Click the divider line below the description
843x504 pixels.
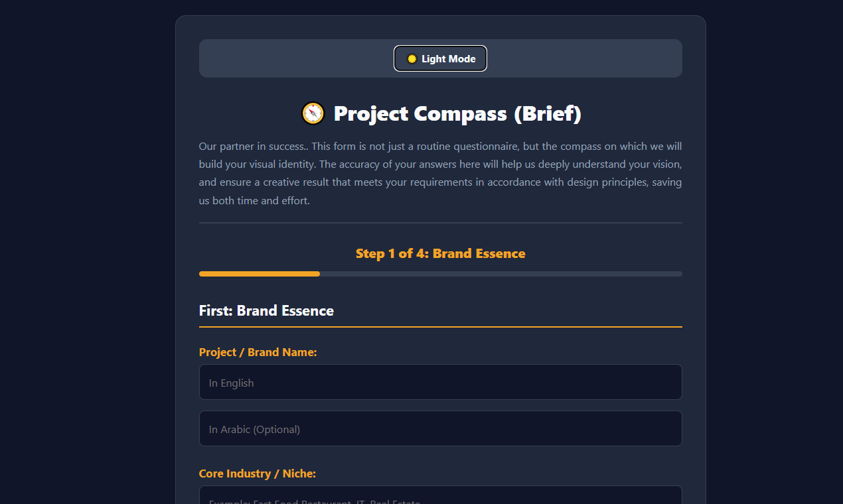[440, 223]
